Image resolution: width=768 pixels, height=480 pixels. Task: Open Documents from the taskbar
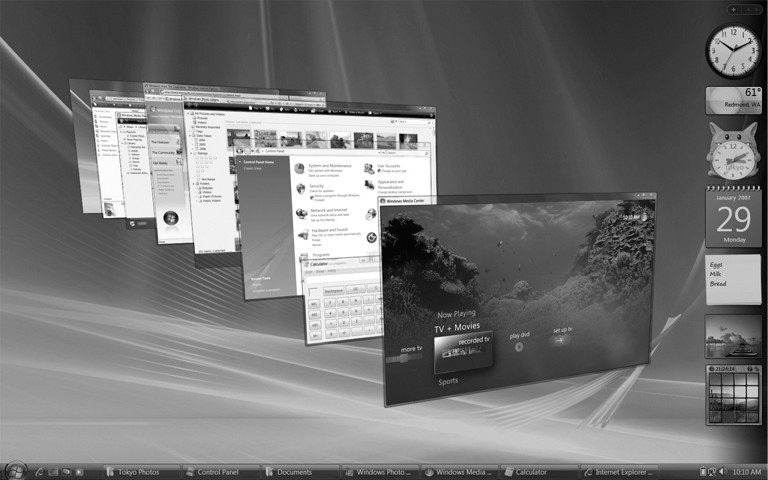[x=295, y=471]
